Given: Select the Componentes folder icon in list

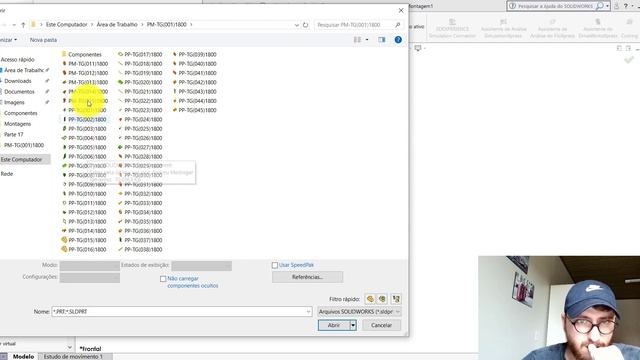Looking at the screenshot, I should pyautogui.click(x=64, y=54).
